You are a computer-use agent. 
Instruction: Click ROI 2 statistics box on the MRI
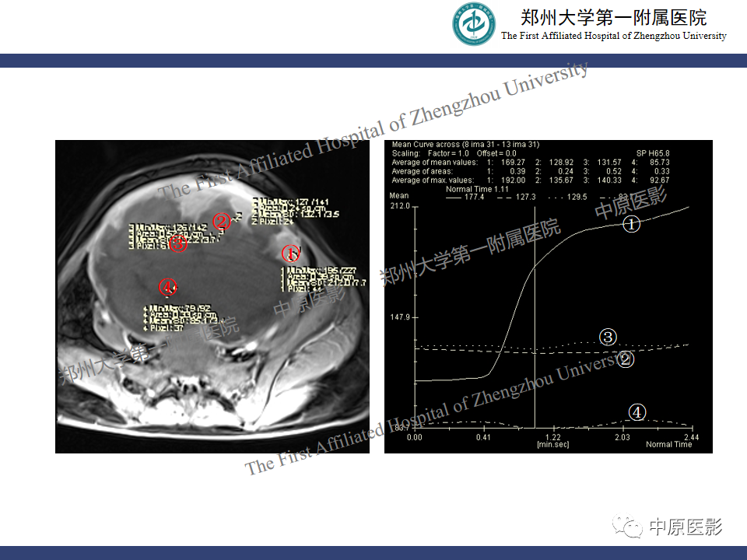(296, 212)
